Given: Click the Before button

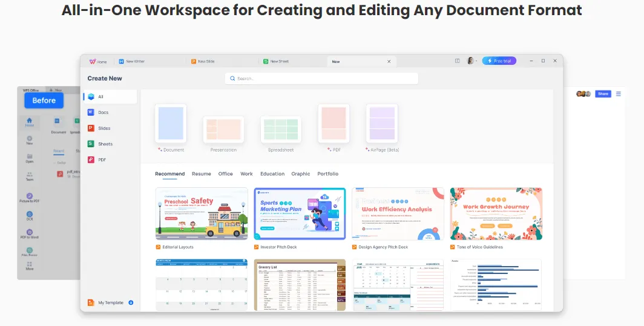Looking at the screenshot, I should [x=44, y=101].
